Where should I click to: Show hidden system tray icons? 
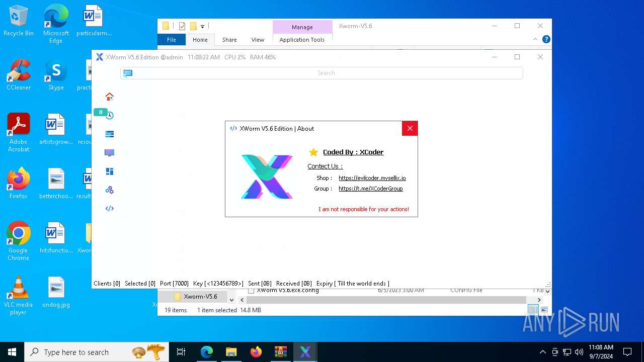click(542, 352)
